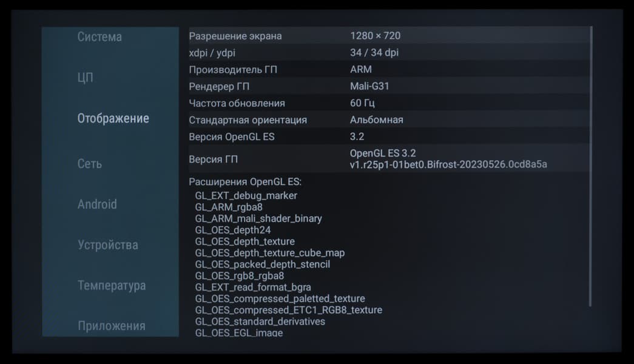Click GL_OES_compressed_paletted_texture extension
This screenshot has width=634, height=364.
280,298
